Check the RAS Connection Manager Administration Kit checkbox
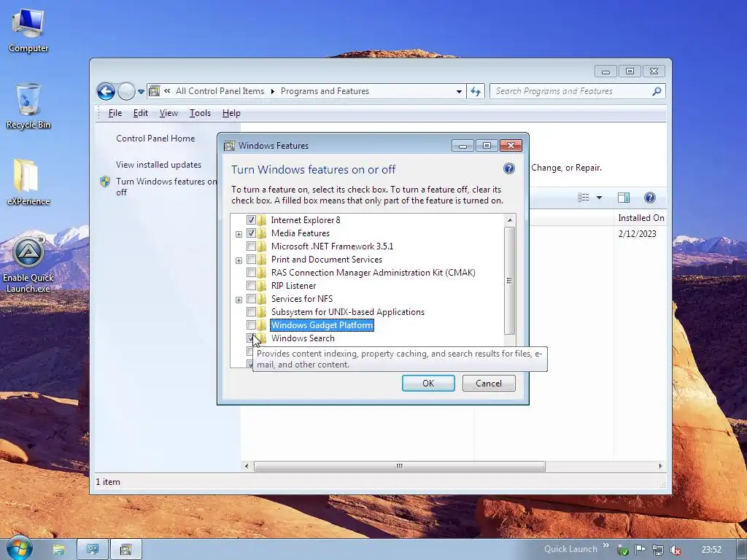This screenshot has width=747, height=560. click(251, 273)
